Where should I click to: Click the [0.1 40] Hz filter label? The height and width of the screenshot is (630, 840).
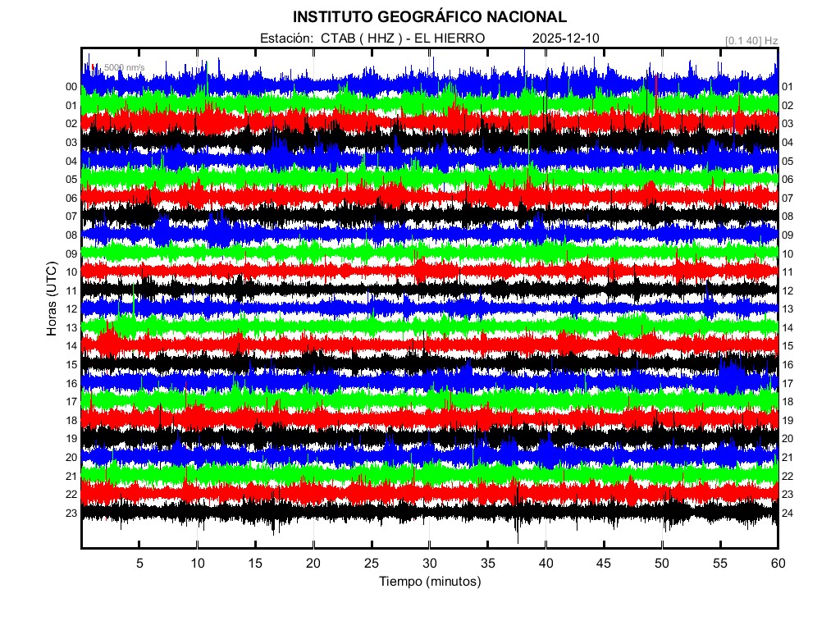point(751,39)
